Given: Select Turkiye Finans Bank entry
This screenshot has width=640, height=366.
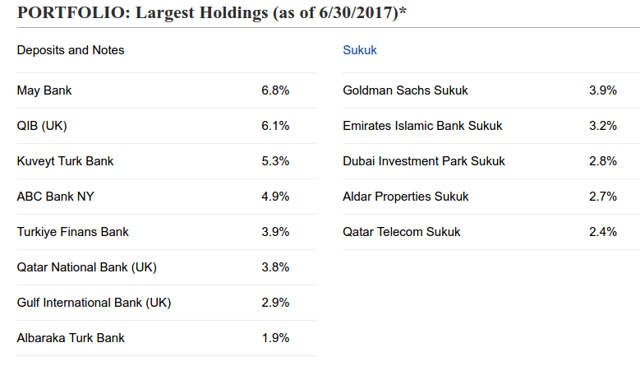Looking at the screenshot, I should tap(167, 232).
